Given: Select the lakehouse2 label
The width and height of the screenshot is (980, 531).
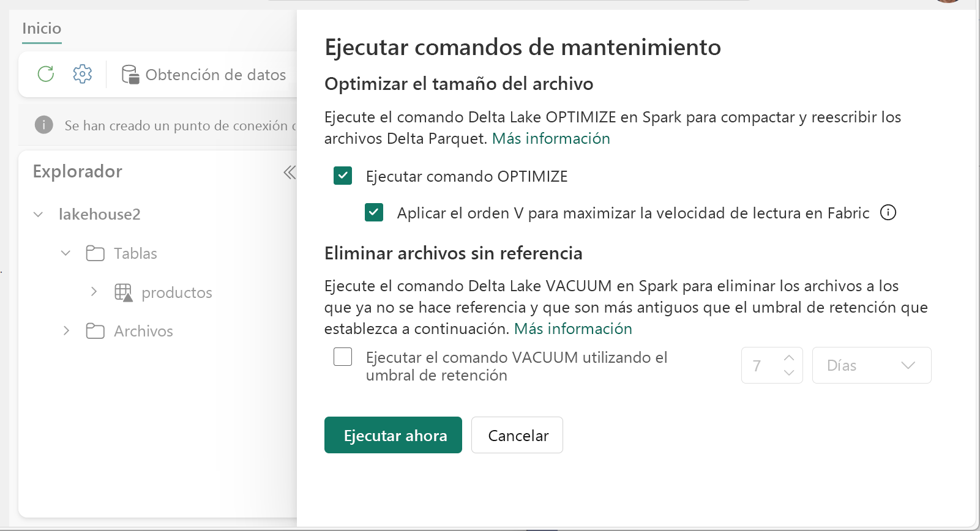Looking at the screenshot, I should pyautogui.click(x=100, y=214).
